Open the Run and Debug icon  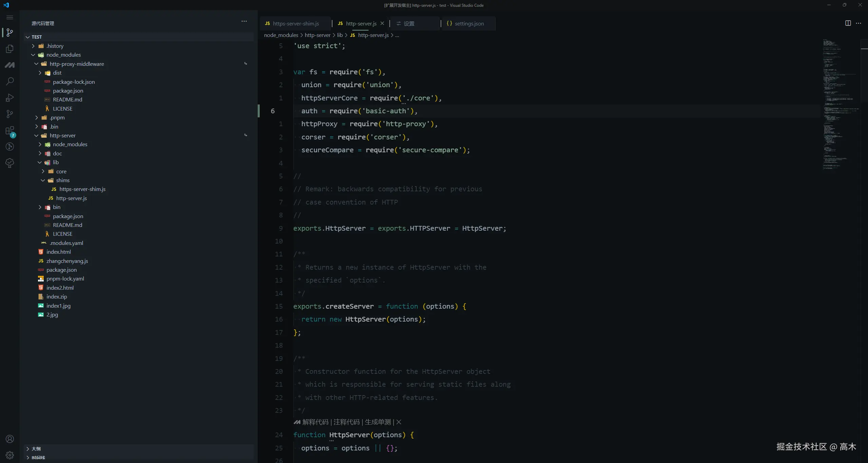coord(10,98)
